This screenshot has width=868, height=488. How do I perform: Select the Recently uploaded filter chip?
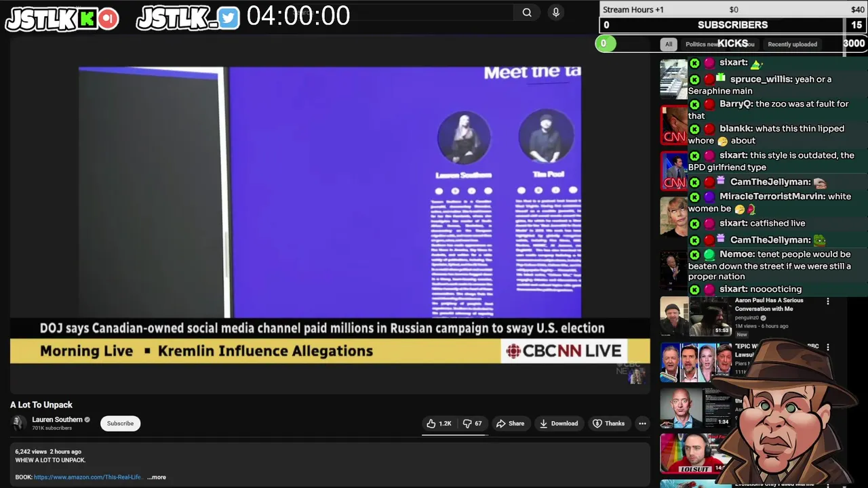[792, 44]
